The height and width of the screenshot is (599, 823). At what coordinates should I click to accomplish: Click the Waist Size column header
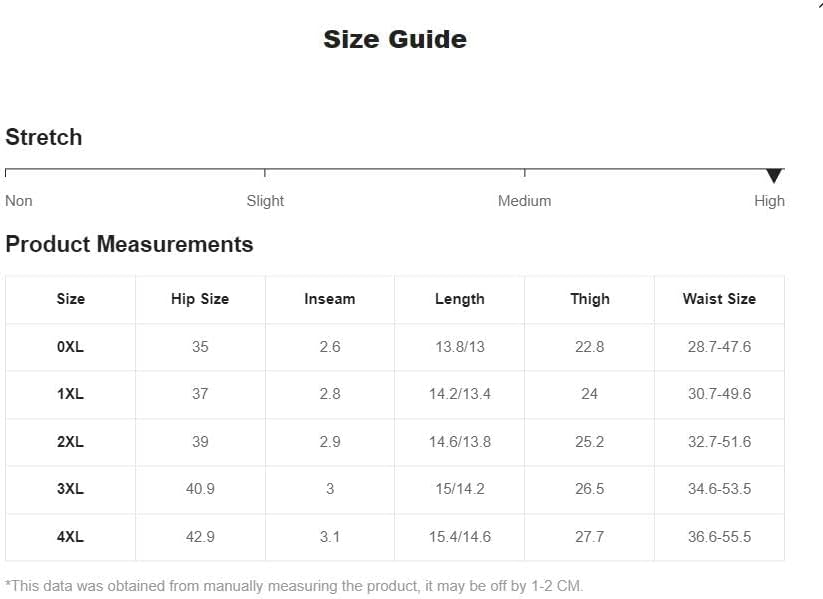719,299
